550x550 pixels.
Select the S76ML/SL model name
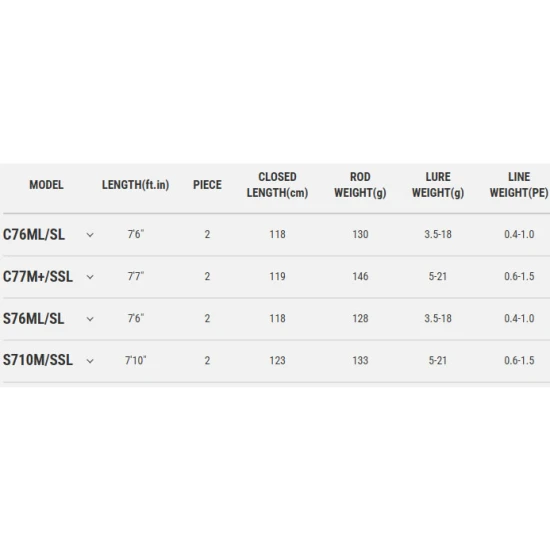tap(34, 319)
